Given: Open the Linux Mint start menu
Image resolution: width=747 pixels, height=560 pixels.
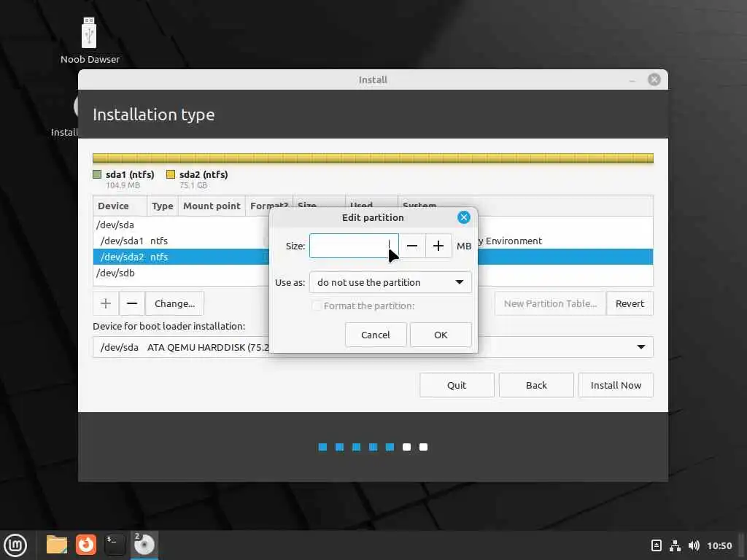Looking at the screenshot, I should [15, 545].
